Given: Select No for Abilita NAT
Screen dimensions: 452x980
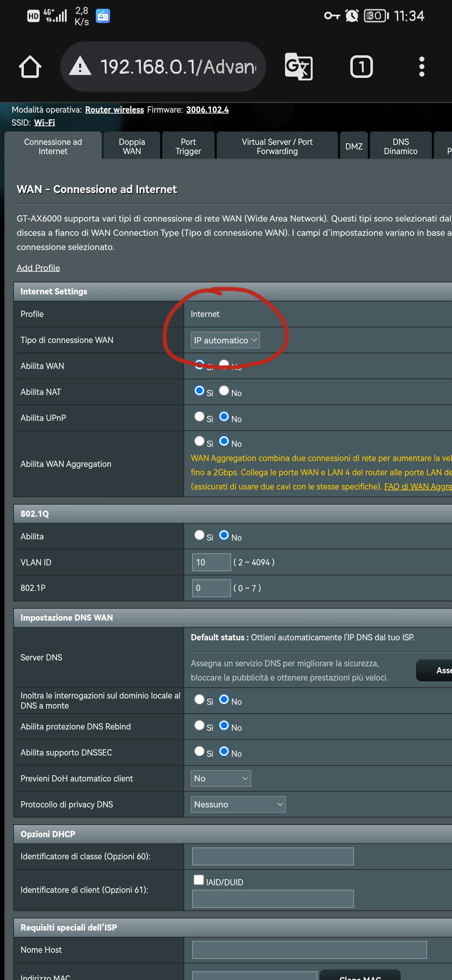Looking at the screenshot, I should (224, 391).
